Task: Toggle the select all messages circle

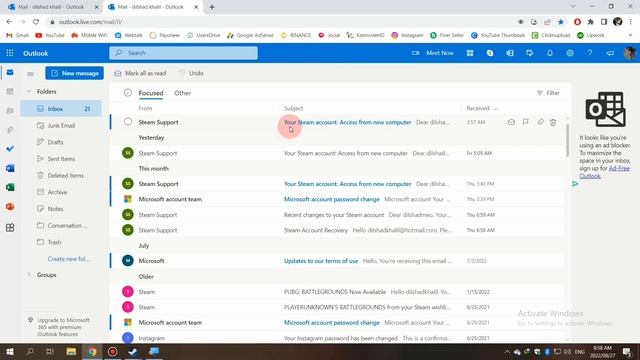Action: pos(128,93)
